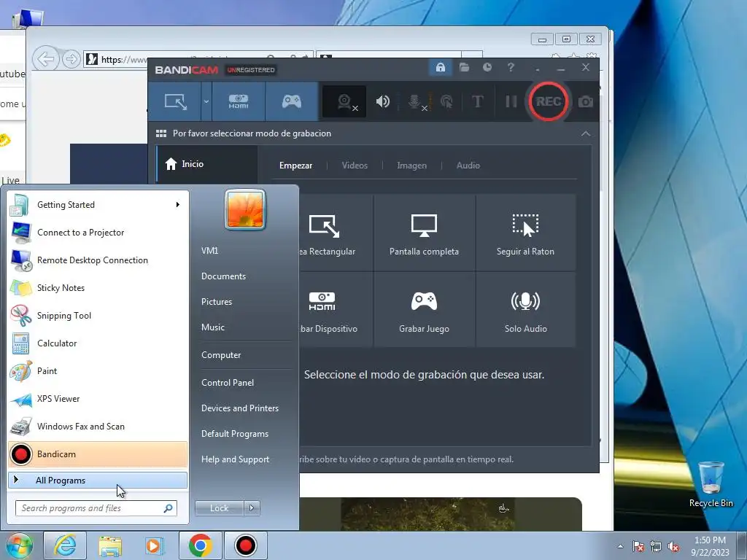
Task: Open Internet Explorer from taskbar
Action: tap(65, 545)
